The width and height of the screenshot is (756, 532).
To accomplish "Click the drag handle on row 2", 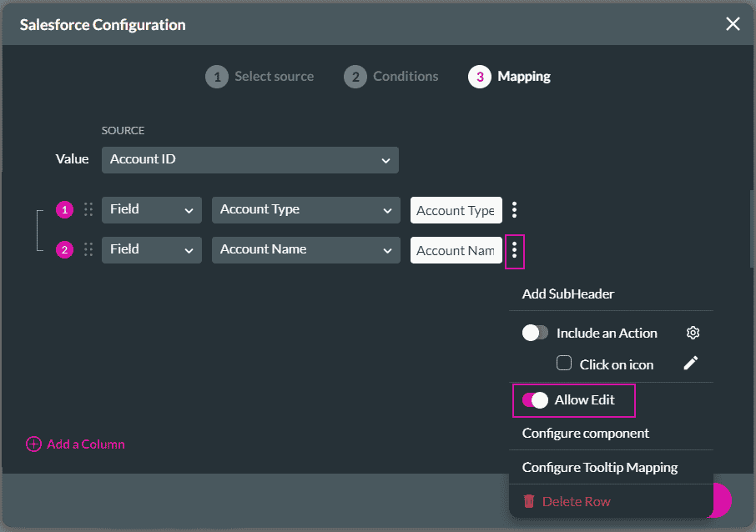I will pyautogui.click(x=88, y=249).
